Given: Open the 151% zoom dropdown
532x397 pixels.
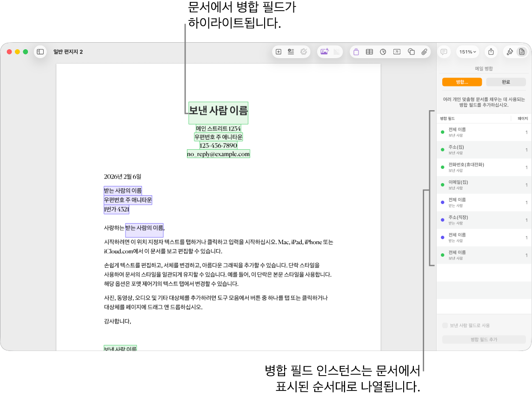Looking at the screenshot, I should point(467,52).
